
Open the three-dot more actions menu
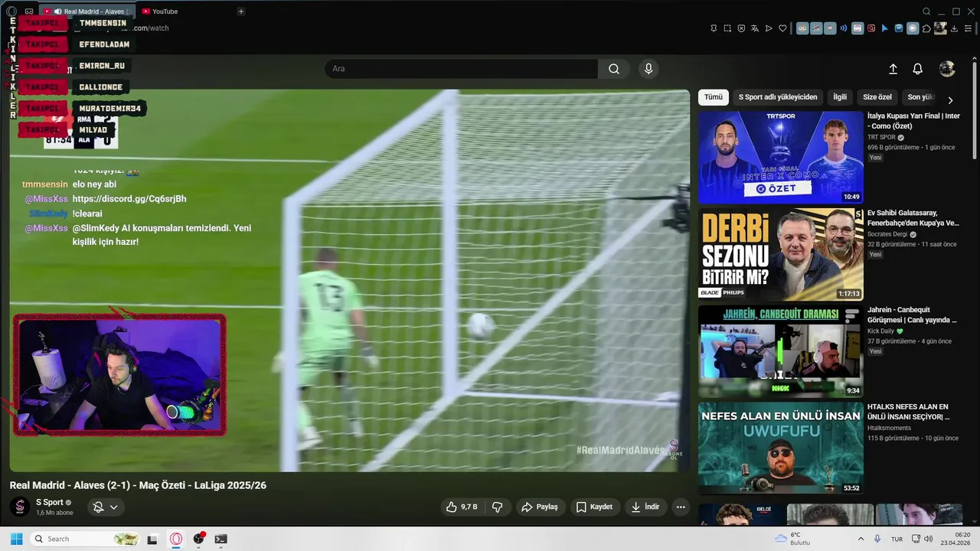[x=681, y=507]
